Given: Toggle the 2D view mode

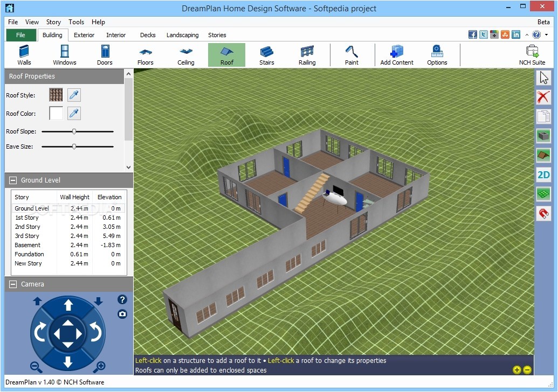Looking at the screenshot, I should point(543,174).
